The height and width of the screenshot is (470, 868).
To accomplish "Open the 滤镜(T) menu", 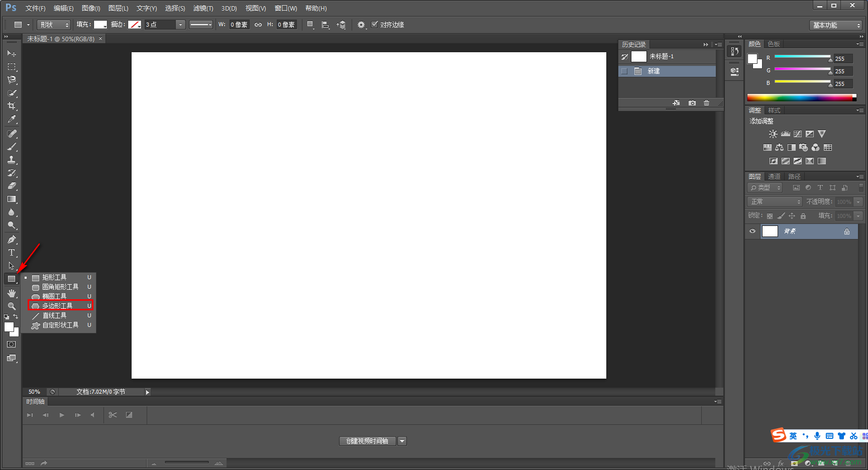I will (x=203, y=8).
